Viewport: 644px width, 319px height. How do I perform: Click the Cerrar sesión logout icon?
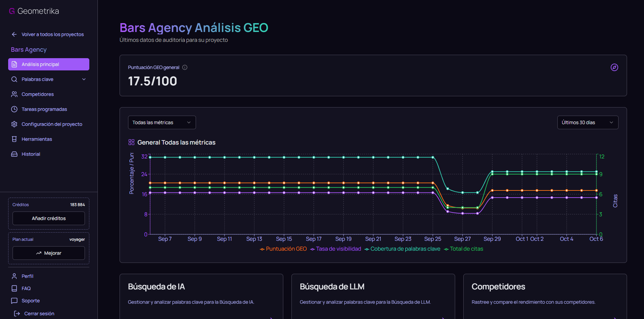click(x=17, y=314)
